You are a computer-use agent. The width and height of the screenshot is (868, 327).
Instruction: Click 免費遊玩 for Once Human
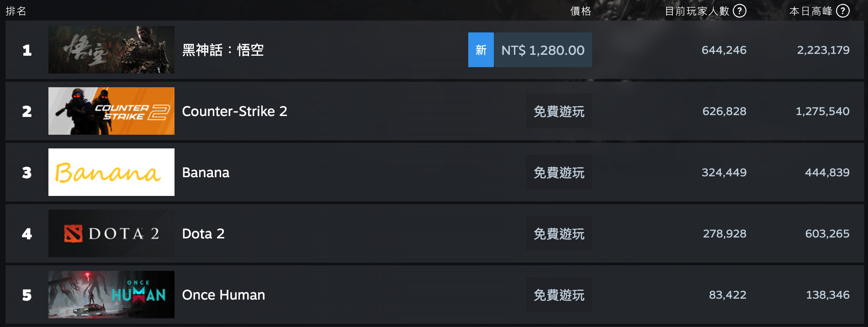559,295
